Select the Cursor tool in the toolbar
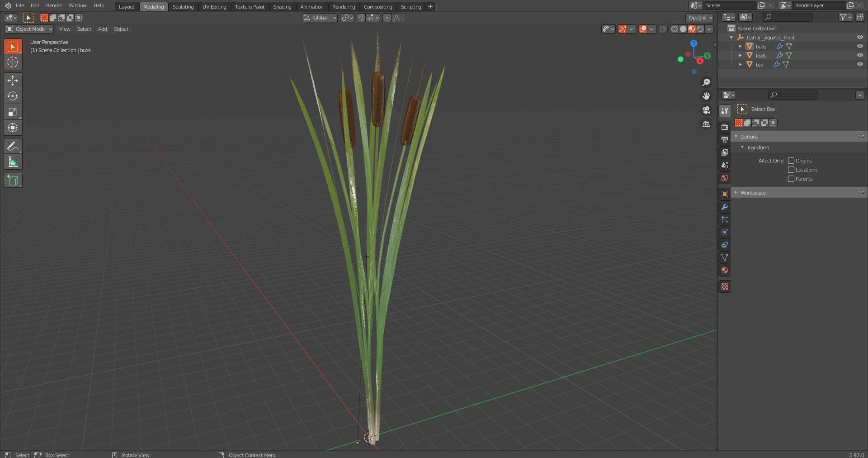 [13, 62]
